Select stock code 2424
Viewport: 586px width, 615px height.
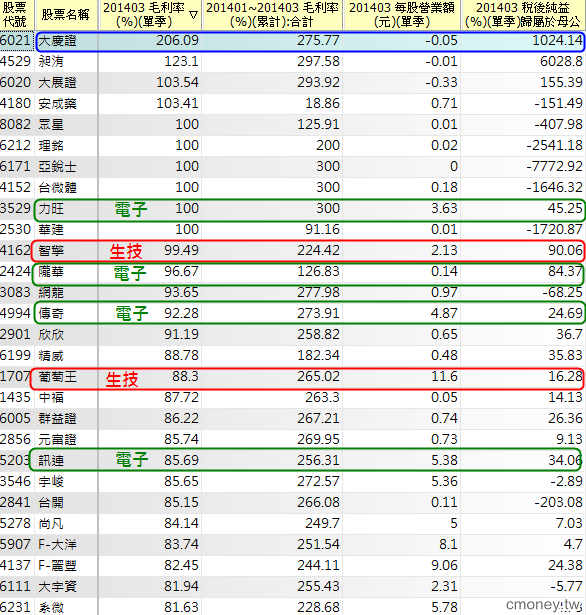tap(16, 271)
